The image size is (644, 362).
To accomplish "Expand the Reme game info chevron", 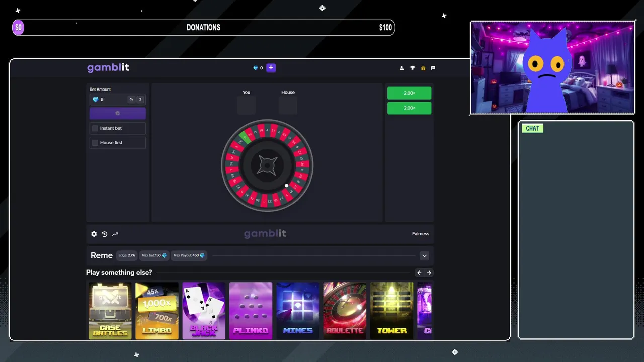I will tap(424, 256).
